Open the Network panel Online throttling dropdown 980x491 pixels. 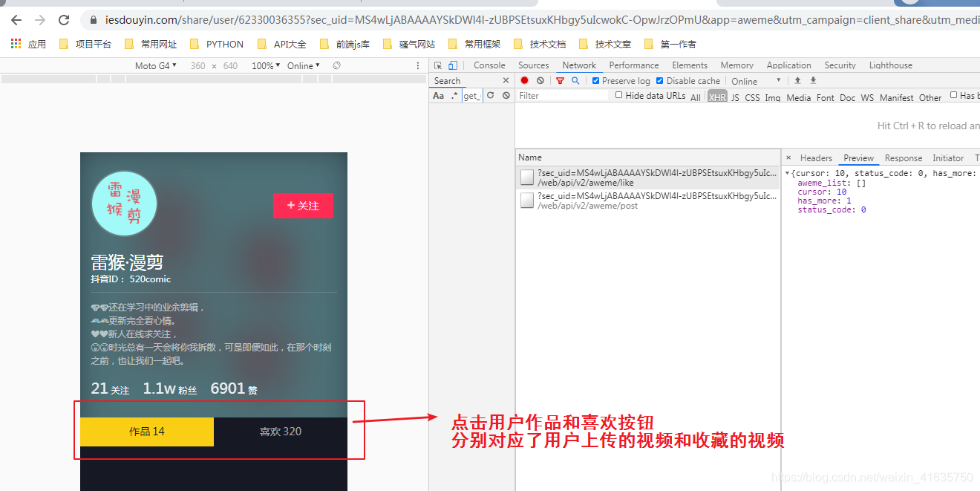coord(757,81)
